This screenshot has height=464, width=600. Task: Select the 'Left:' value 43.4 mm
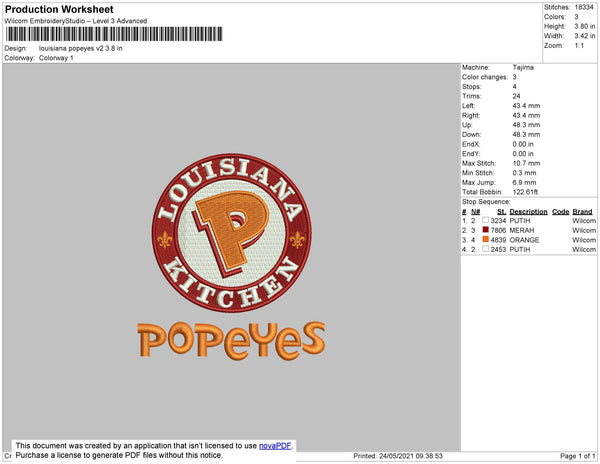pyautogui.click(x=527, y=106)
